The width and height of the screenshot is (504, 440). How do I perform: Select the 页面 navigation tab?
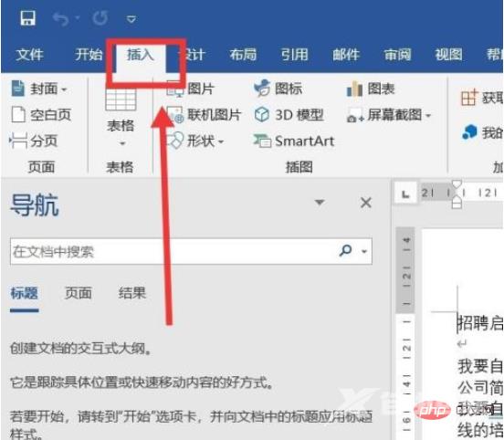click(79, 293)
